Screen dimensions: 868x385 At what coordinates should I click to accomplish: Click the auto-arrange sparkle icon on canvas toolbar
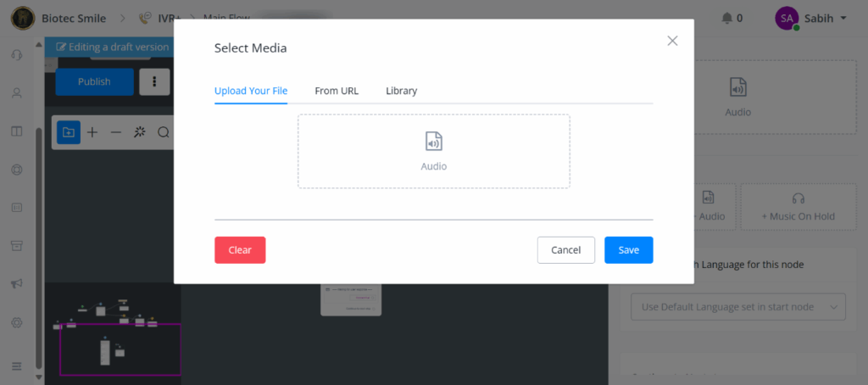[x=140, y=132]
